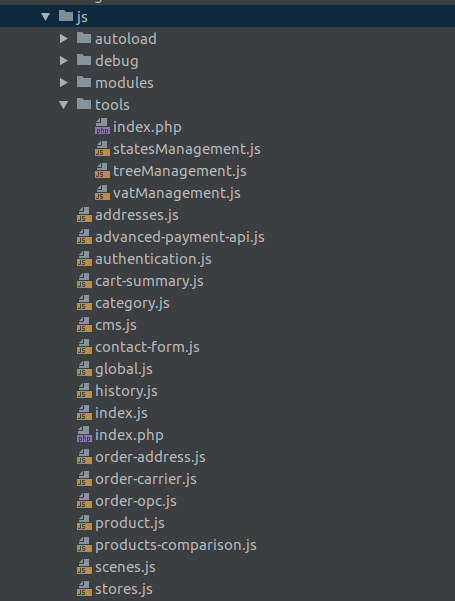Select index.php inside the tools folder
Screen dimensions: 455x601
click(147, 127)
